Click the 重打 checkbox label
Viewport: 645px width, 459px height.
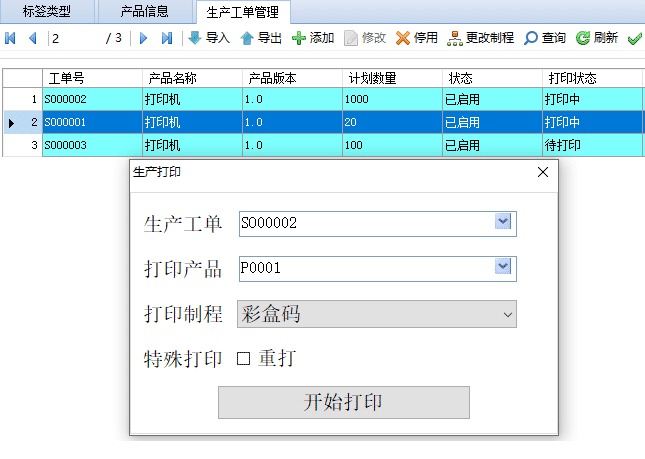[x=277, y=358]
